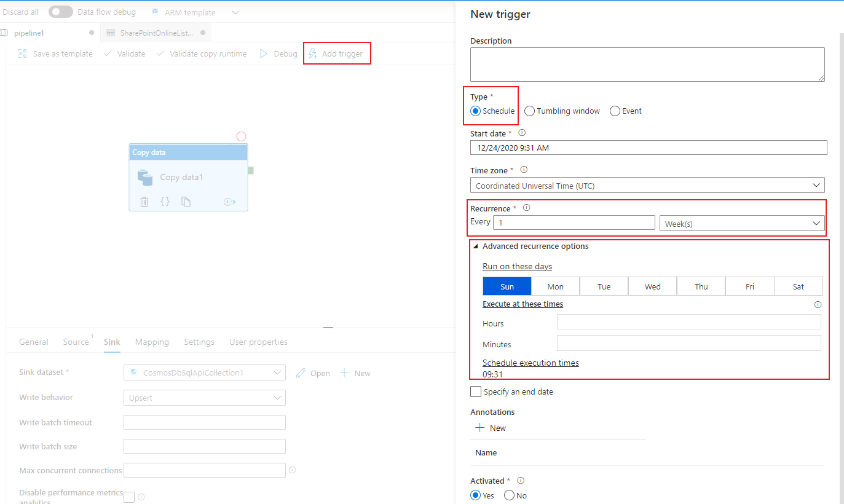Set Activated to Yes

pos(475,495)
